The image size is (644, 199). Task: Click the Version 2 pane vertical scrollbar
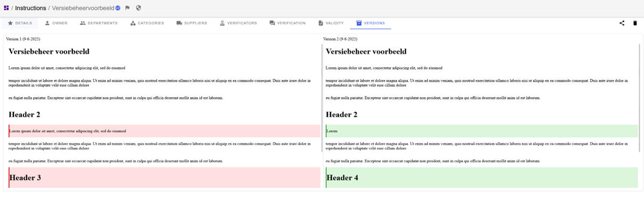tap(640, 98)
